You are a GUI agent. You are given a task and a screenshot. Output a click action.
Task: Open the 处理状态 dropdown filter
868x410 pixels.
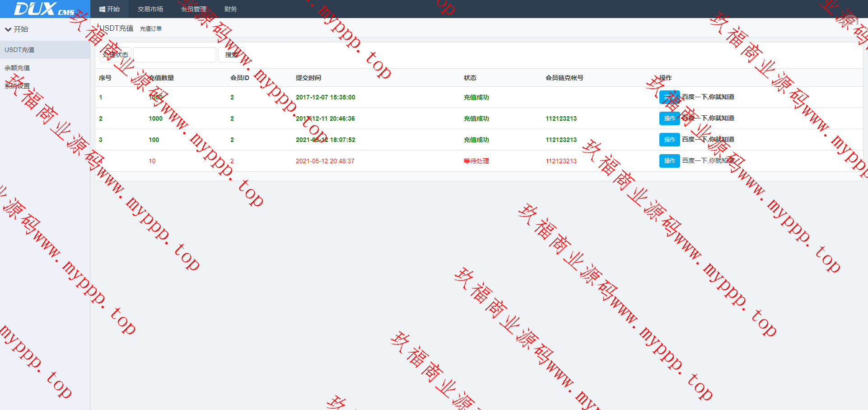[116, 55]
